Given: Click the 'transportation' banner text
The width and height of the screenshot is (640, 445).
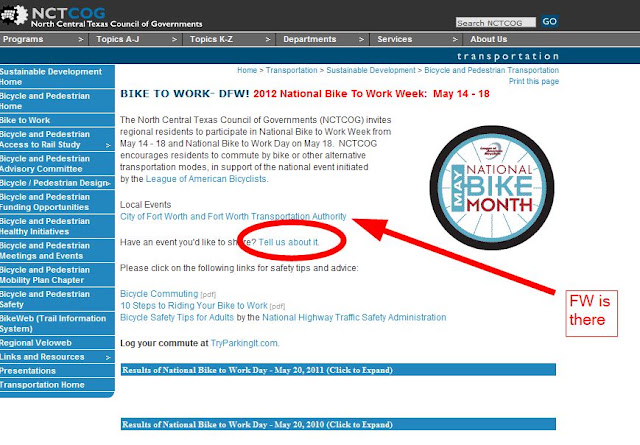Looking at the screenshot, I should tap(508, 56).
